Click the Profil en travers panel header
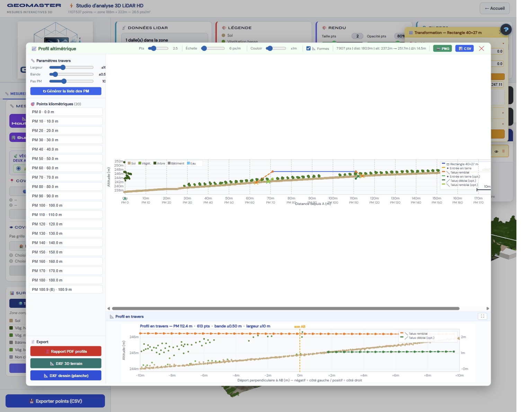532x412 pixels. coord(129,316)
